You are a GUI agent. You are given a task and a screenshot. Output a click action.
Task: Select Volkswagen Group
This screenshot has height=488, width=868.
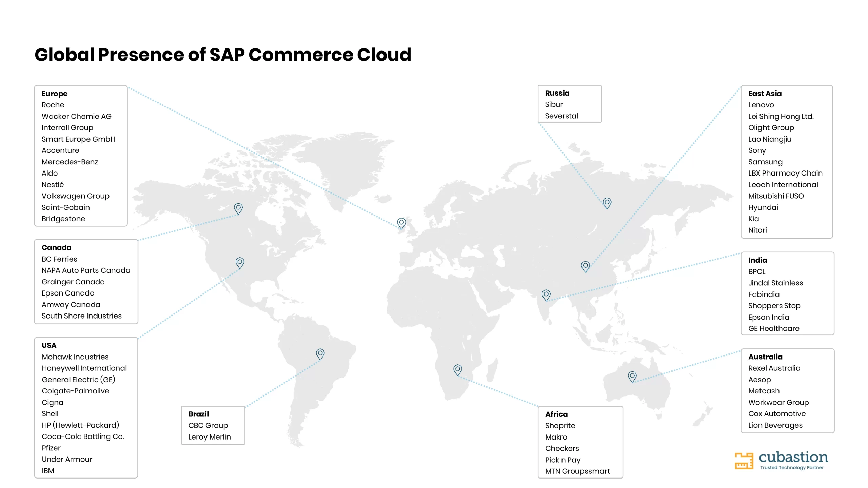(x=76, y=196)
